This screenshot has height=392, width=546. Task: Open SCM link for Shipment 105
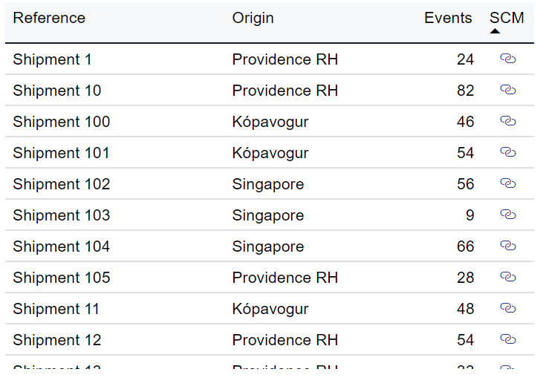tap(507, 277)
